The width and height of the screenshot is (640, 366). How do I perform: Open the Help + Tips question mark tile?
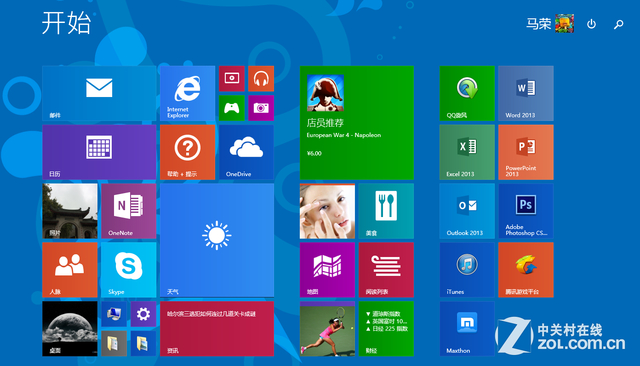point(188,152)
